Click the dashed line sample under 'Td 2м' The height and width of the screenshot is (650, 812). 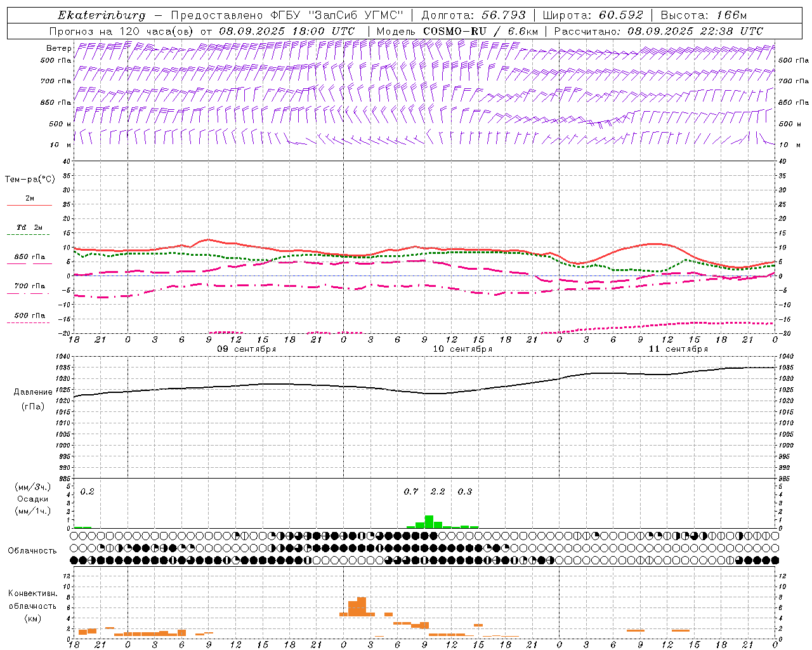[28, 235]
